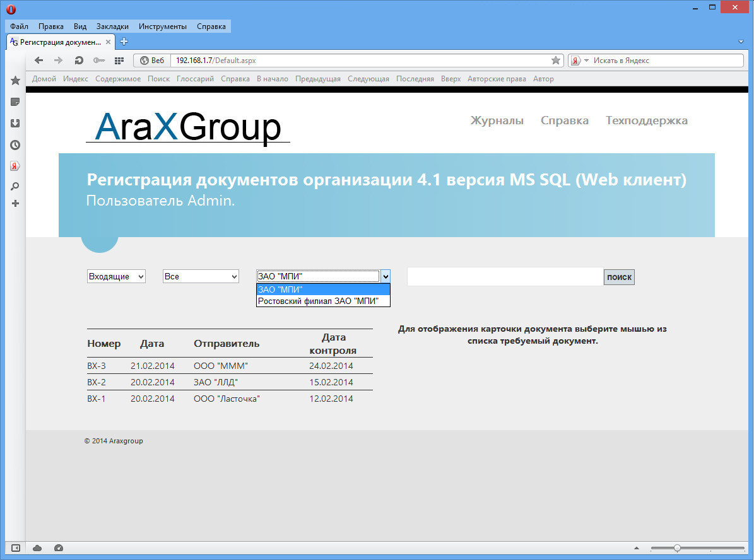Click the Отправитель column header

coord(227,344)
